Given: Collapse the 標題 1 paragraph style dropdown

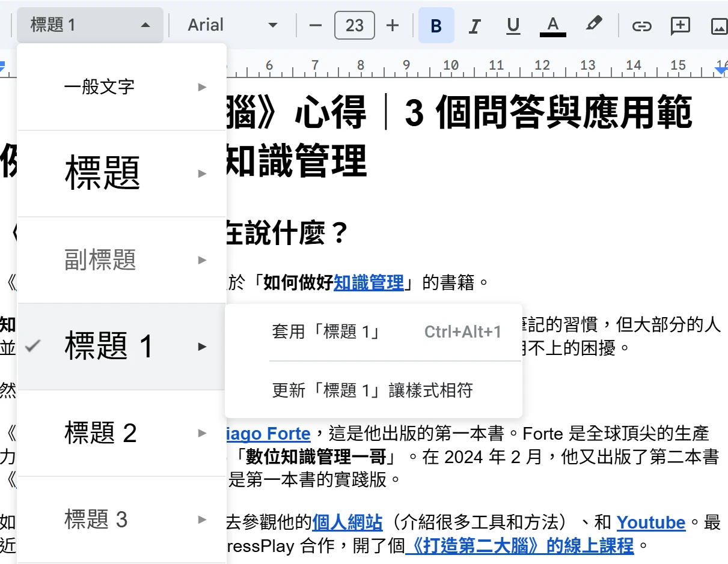Looking at the screenshot, I should [90, 25].
